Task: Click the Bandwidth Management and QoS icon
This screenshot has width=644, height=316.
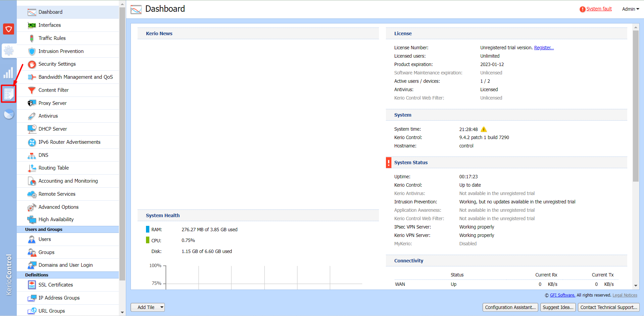Action: [32, 77]
